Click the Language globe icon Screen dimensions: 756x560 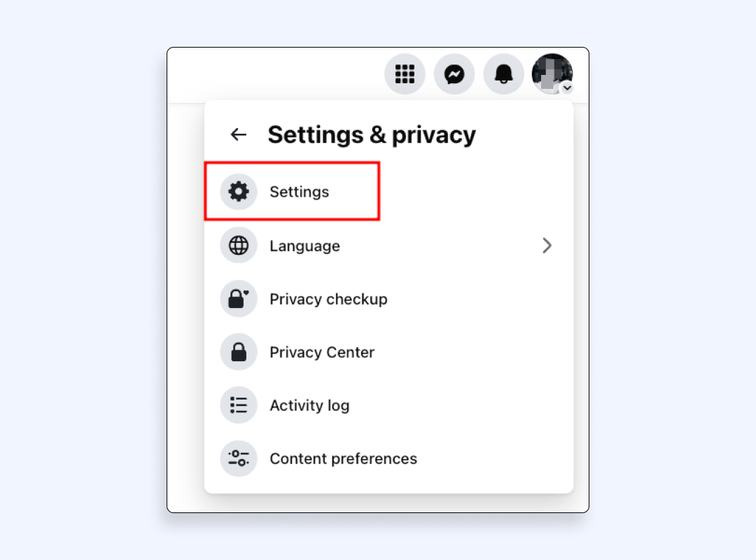pos(239,246)
